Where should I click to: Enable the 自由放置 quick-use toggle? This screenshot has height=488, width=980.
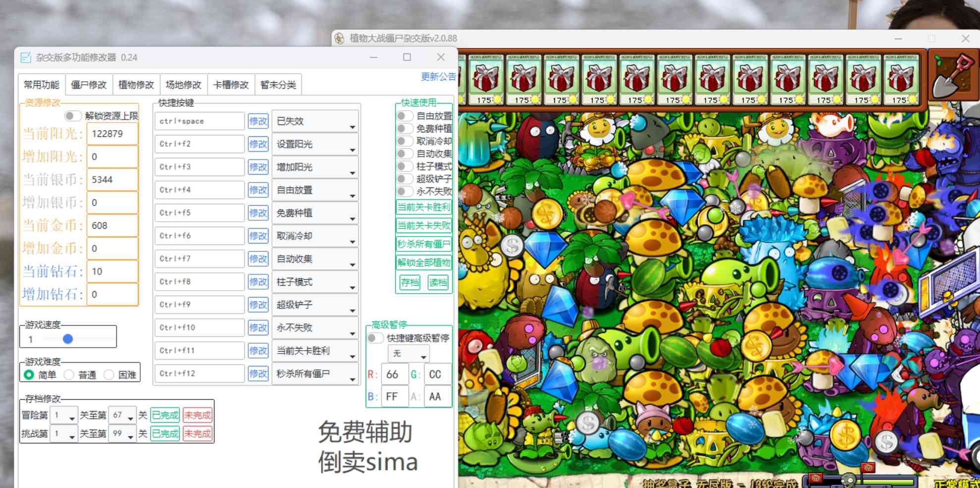405,116
